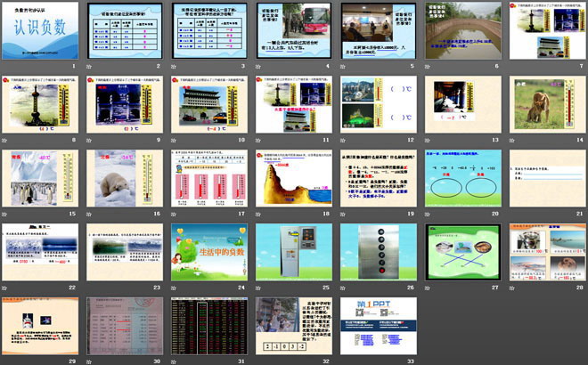This screenshot has width=588, height=365.
Task: Select slide 32 with the numbered boxes
Action: tap(290, 326)
